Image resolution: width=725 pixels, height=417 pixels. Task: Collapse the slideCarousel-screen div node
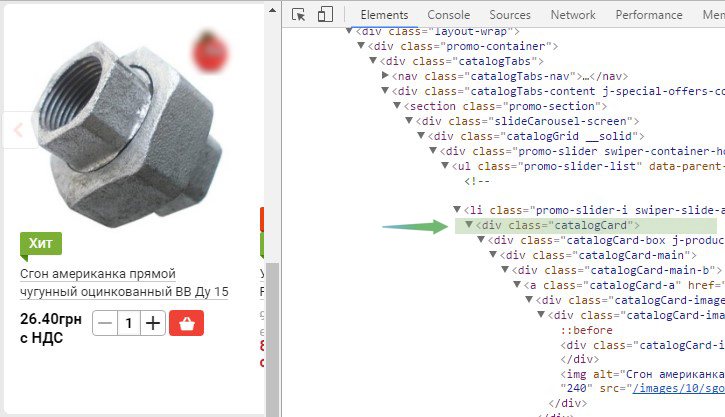409,121
